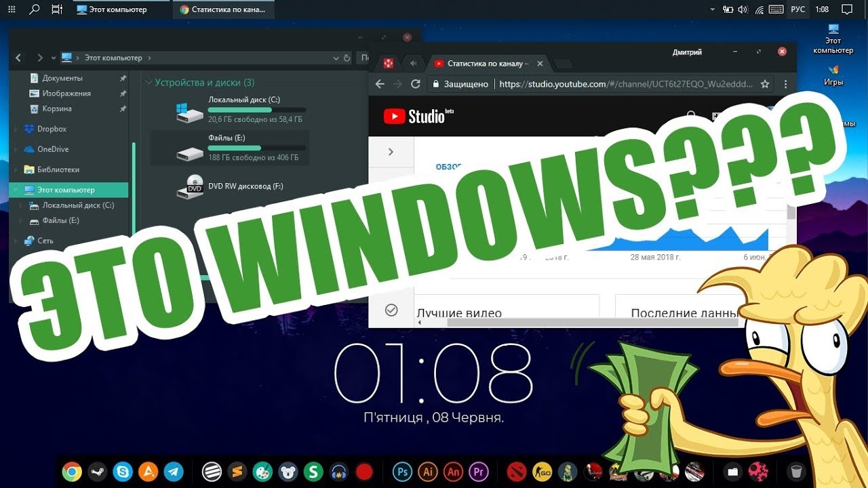Launch Premiere Pro from the dock
Image resolution: width=868 pixels, height=488 pixels.
coord(479,471)
